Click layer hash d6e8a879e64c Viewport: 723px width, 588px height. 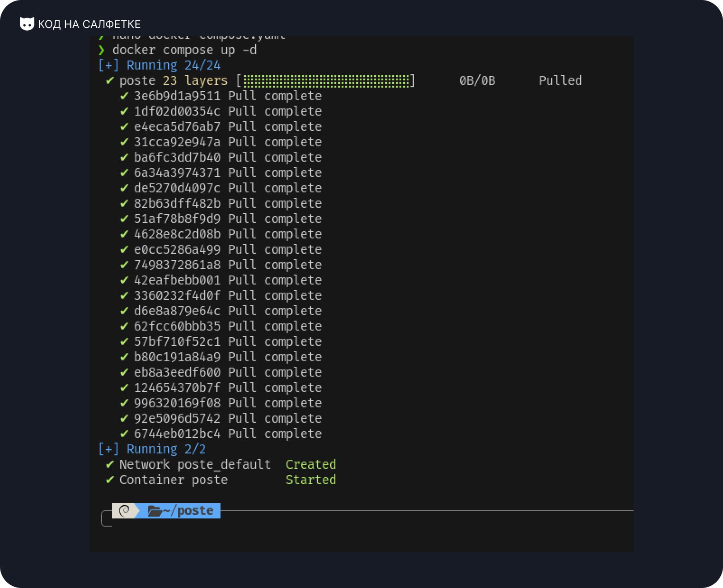(177, 311)
